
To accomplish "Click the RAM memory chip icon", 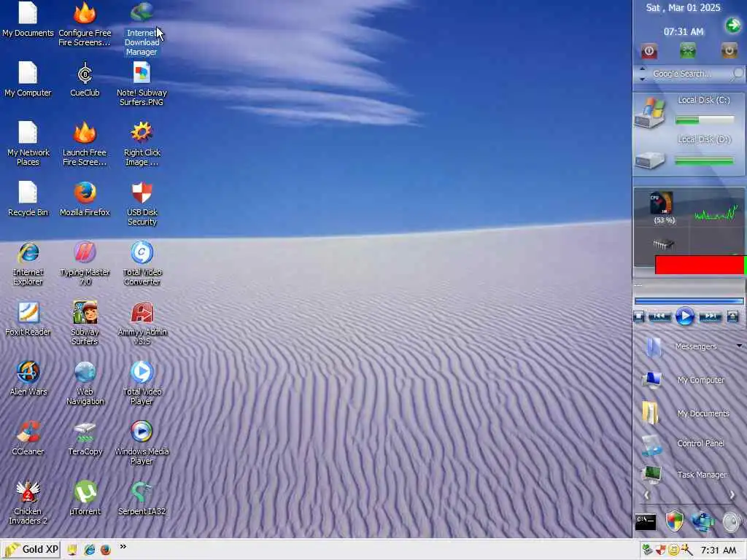I will (662, 244).
